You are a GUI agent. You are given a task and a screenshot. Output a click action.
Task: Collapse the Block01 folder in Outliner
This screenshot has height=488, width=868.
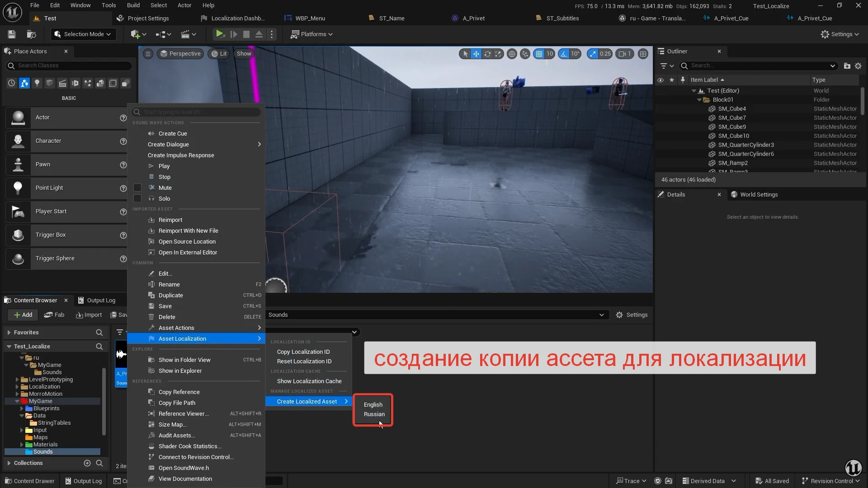click(699, 100)
